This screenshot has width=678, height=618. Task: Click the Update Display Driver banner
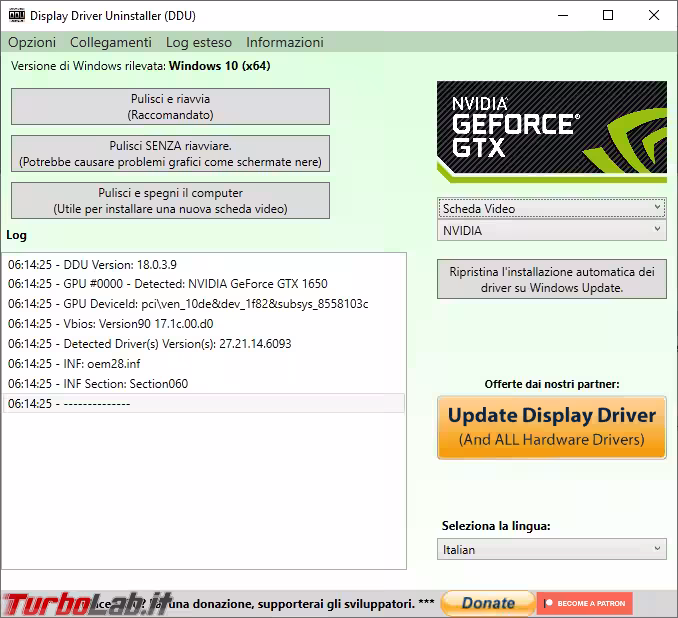click(551, 427)
